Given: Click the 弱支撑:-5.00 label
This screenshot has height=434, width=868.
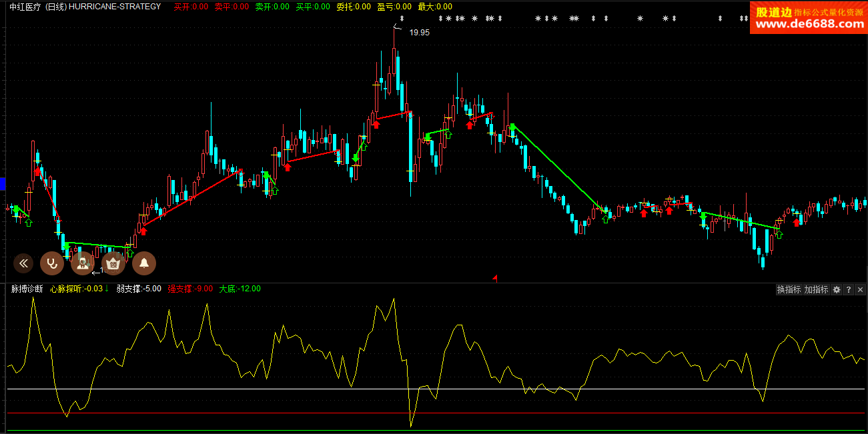Looking at the screenshot, I should tap(139, 289).
